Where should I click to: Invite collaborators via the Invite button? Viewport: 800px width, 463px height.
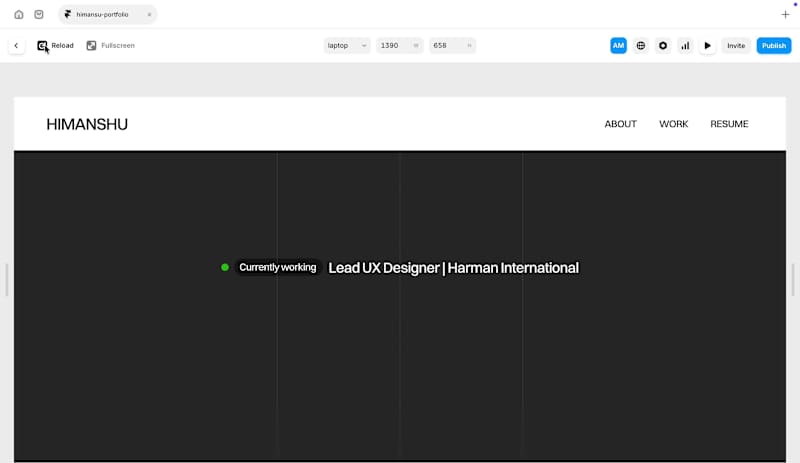736,45
